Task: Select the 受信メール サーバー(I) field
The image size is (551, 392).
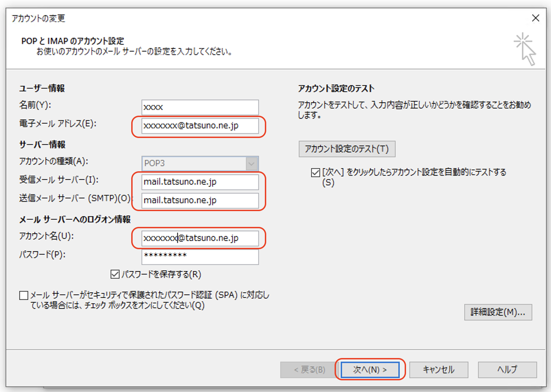Action: (x=200, y=182)
